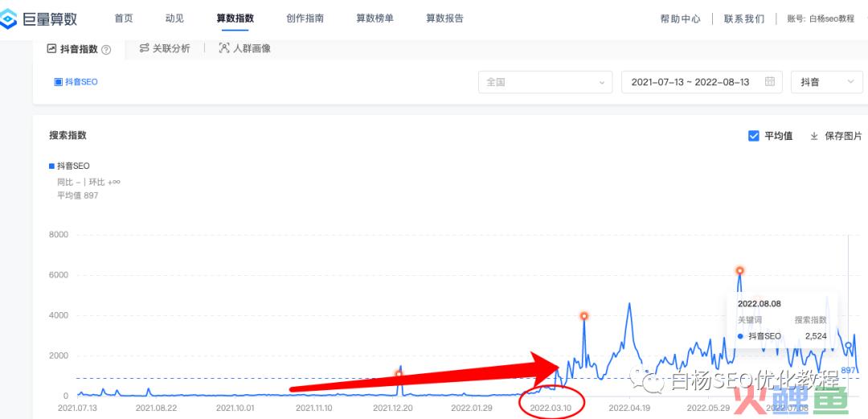Viewport: 868px width, 419px height.
Task: Click the 抖音SEO keyword tag
Action: 76,82
